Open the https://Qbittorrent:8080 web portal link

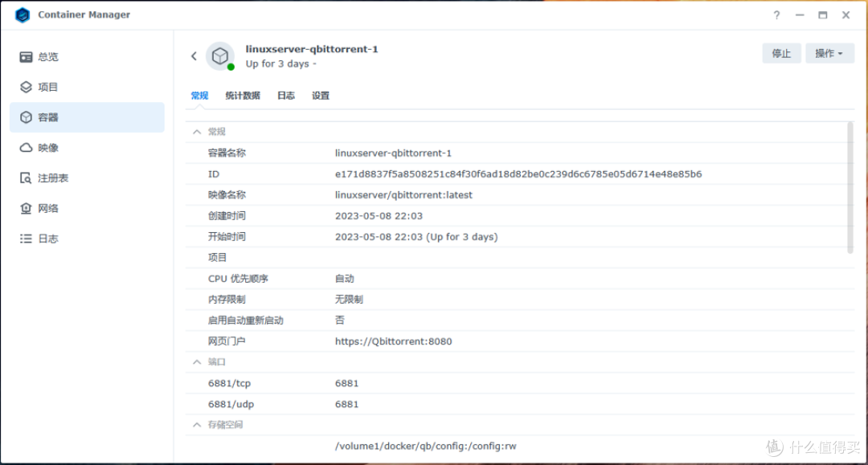[393, 341]
